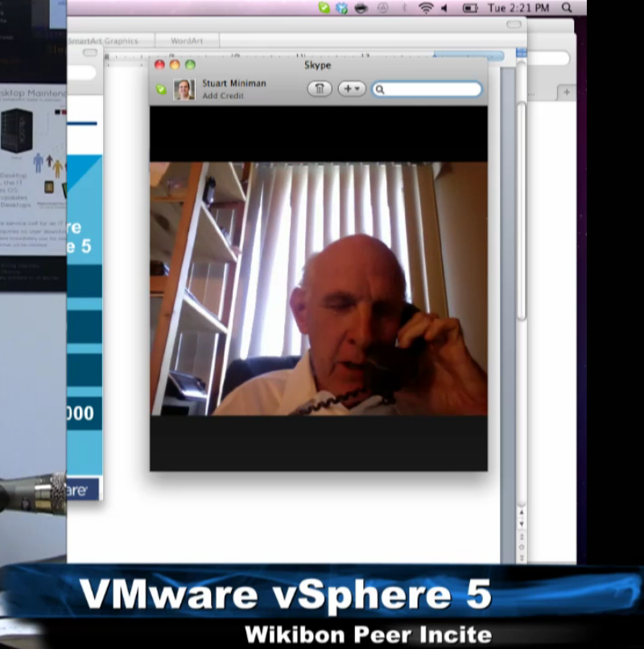The height and width of the screenshot is (649, 644).
Task: Click the Add Credit link
Action: [222, 96]
